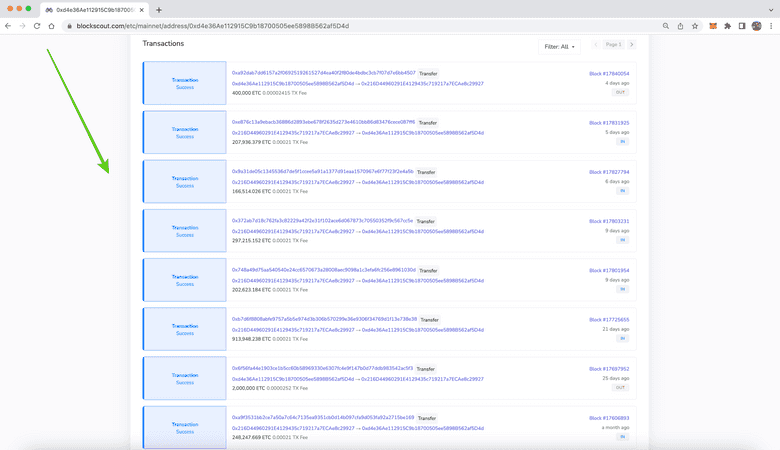Click the share page icon in address bar
Viewport: 780px width, 450px height.
tap(680, 25)
